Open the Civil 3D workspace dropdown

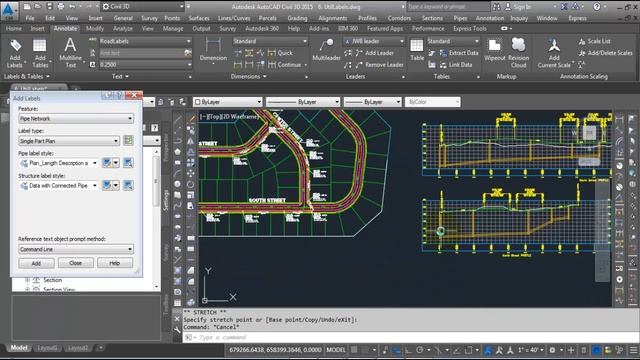143,7
